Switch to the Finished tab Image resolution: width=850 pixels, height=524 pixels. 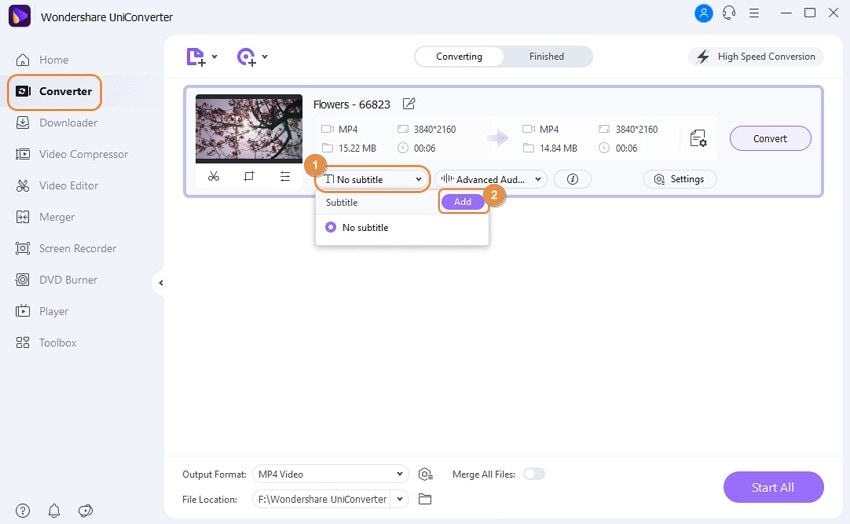[x=546, y=56]
